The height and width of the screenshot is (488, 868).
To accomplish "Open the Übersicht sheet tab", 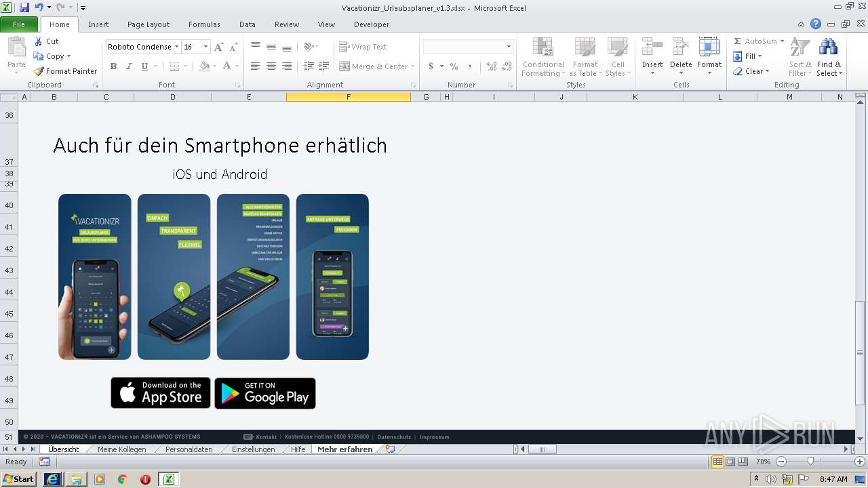I will [x=64, y=449].
